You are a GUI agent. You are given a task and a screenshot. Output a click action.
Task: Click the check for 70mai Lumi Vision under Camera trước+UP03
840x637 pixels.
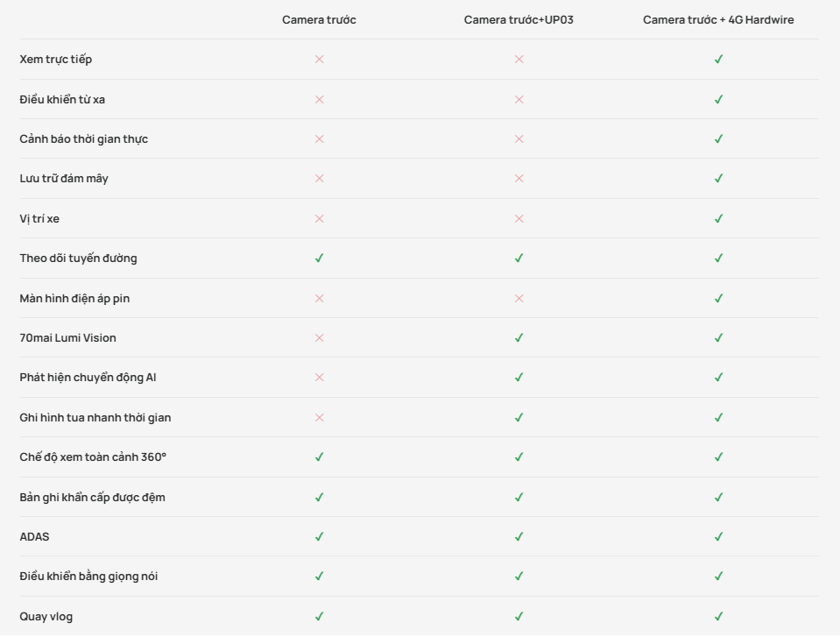[x=519, y=338]
